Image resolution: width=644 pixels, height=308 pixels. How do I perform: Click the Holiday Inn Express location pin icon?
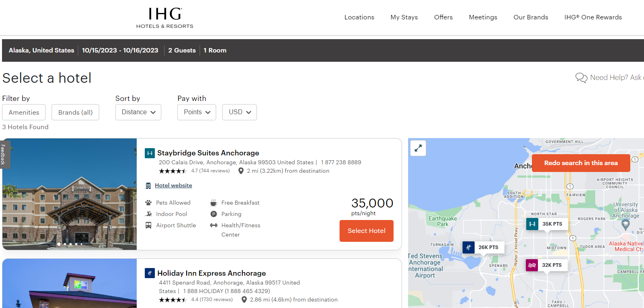tap(244, 300)
